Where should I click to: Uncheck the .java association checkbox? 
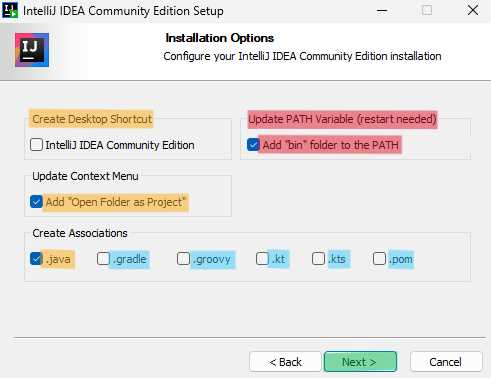[36, 259]
